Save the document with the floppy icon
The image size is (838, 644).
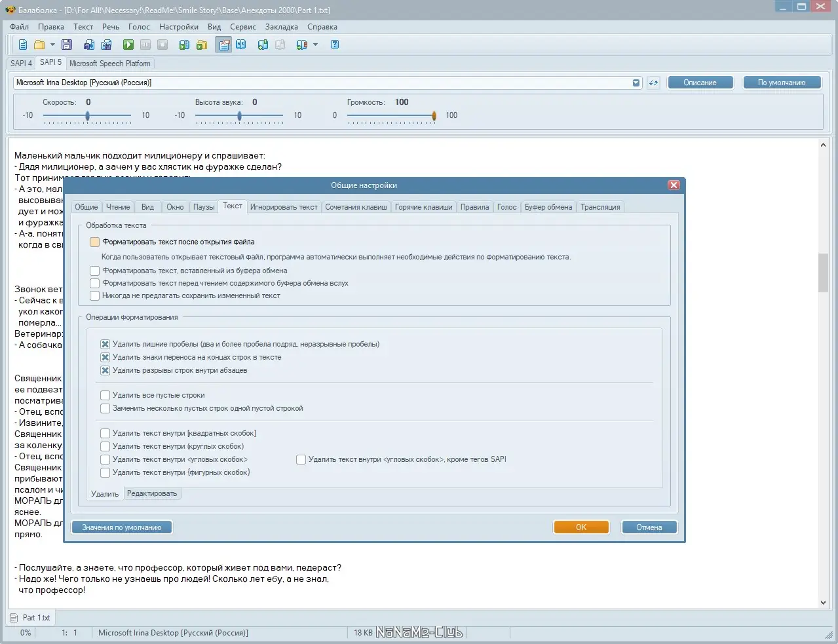click(x=67, y=45)
